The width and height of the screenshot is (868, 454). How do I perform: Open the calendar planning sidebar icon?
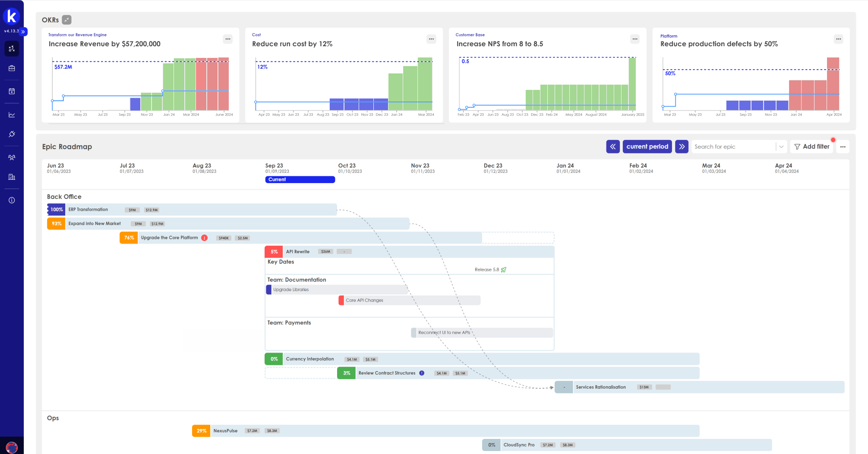point(12,91)
